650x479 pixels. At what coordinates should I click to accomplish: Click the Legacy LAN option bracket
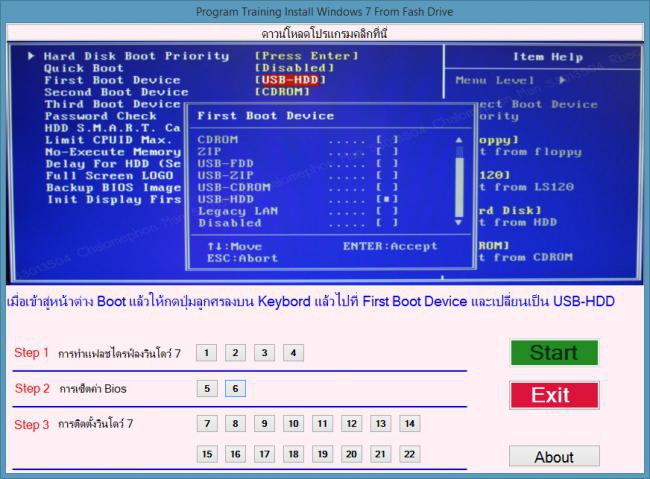tap(387, 211)
